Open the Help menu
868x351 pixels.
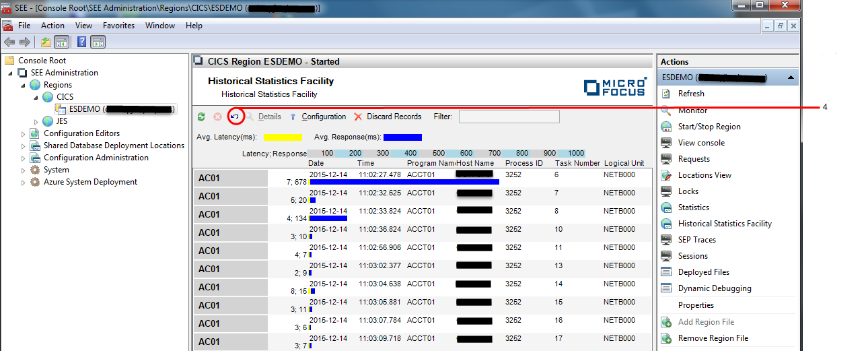coord(194,26)
